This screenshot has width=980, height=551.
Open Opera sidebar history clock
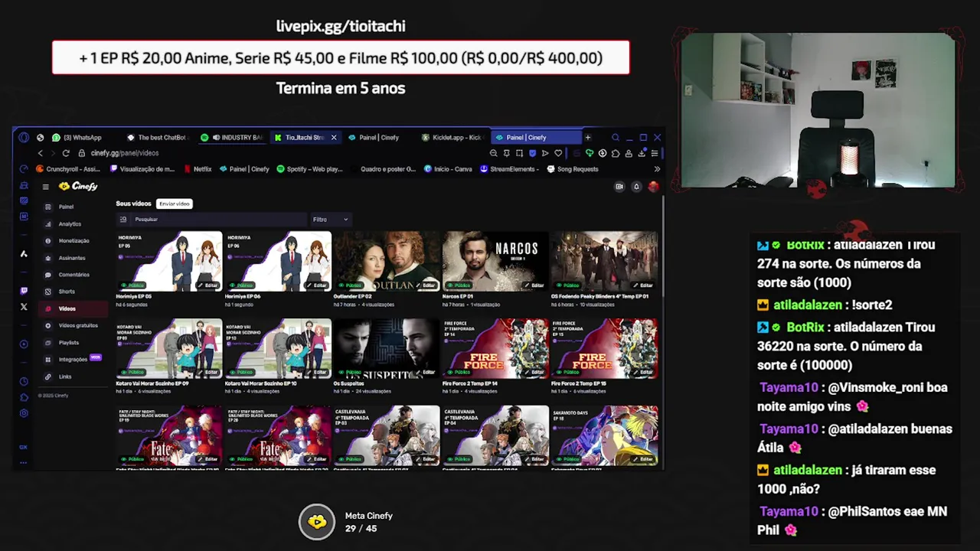(x=24, y=381)
